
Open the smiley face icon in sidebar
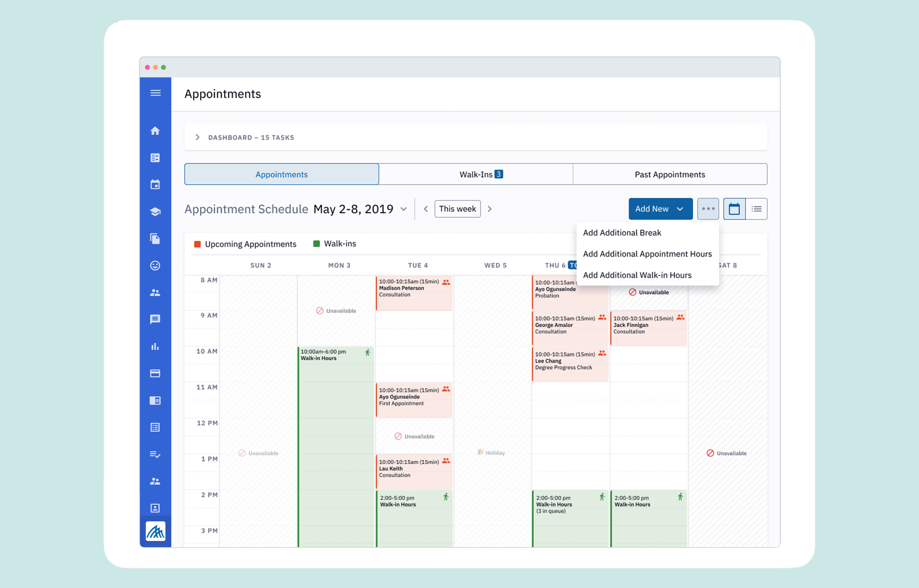pos(155,265)
